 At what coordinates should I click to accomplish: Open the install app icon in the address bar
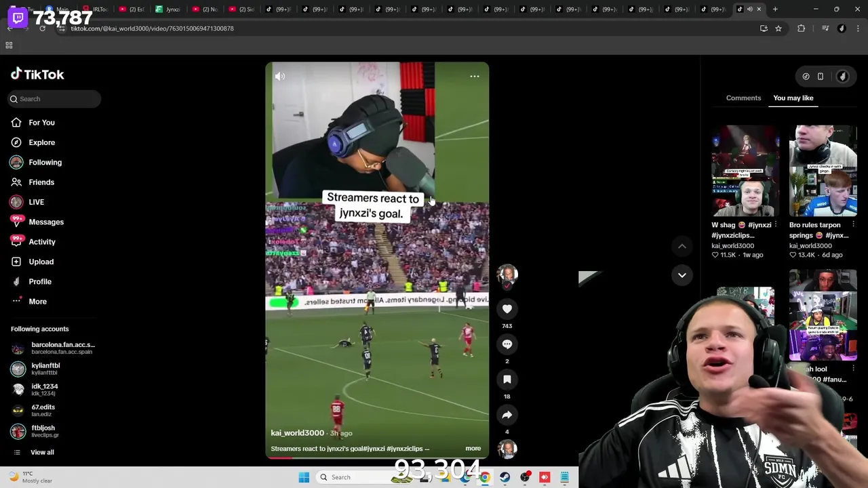point(764,28)
